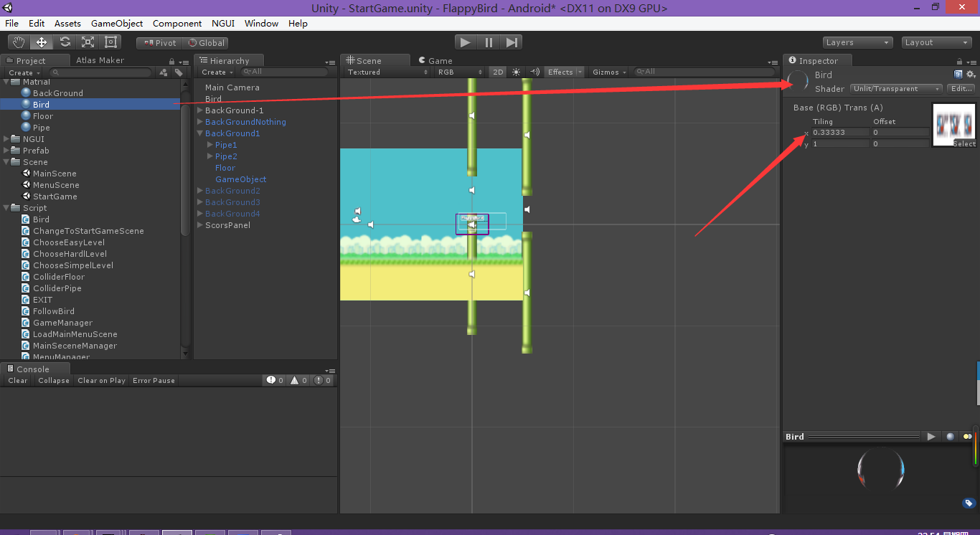Play the material preview animation

point(931,436)
